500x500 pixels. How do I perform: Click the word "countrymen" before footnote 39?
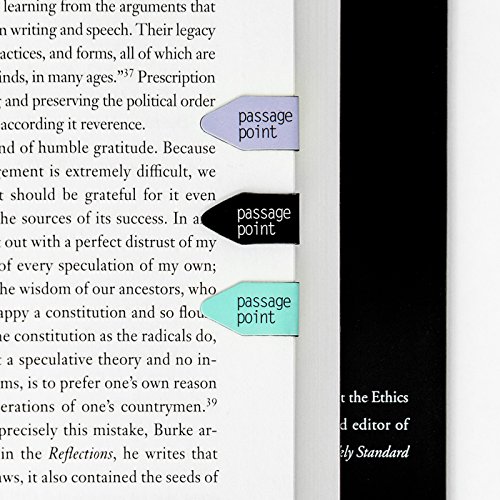[162, 407]
